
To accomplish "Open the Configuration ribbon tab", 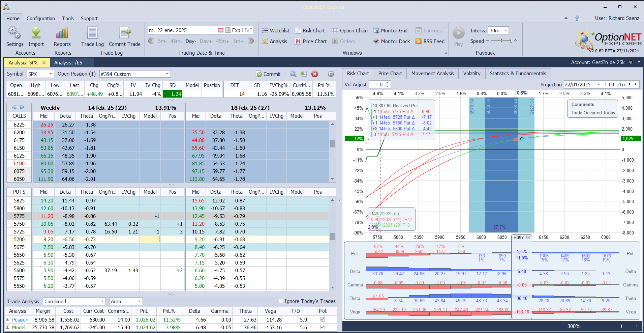I will [x=41, y=19].
